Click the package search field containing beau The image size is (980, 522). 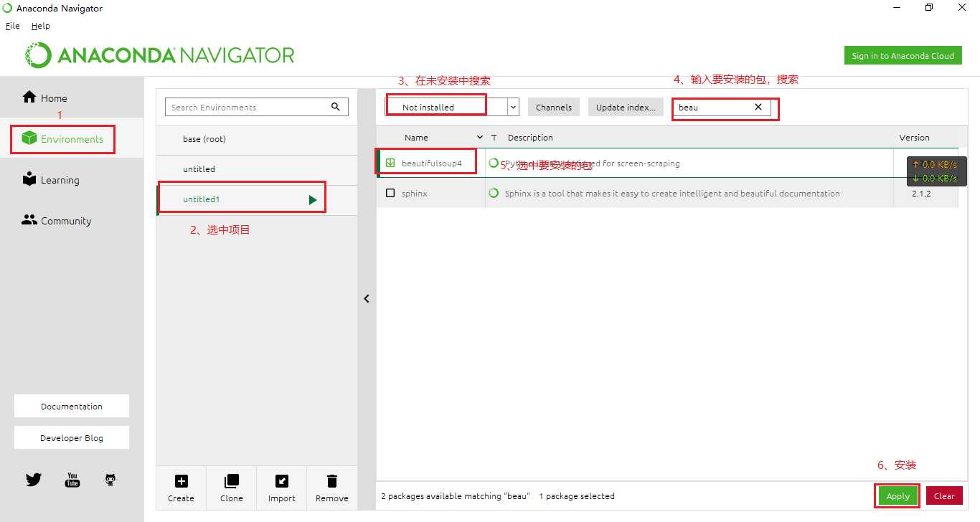(x=722, y=107)
